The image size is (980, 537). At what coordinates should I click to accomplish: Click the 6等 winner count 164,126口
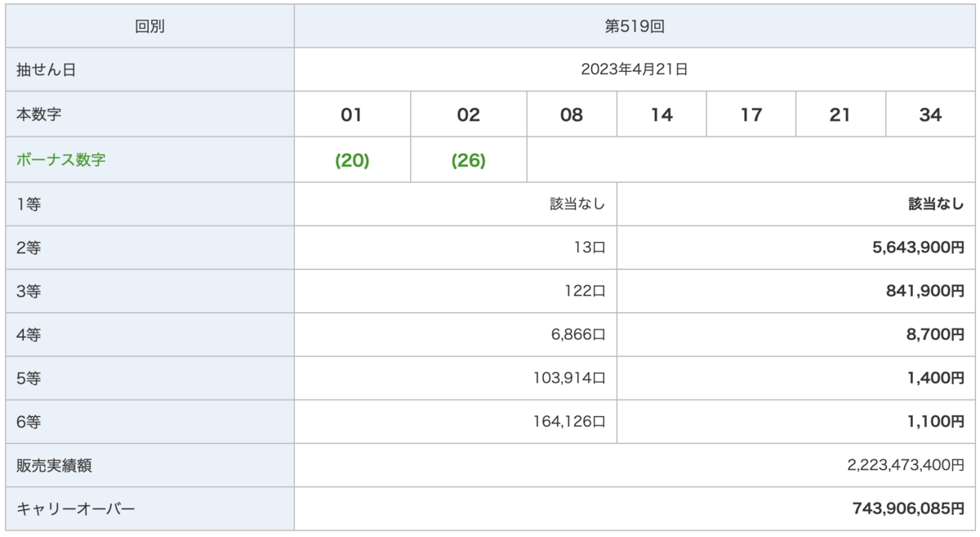click(568, 422)
